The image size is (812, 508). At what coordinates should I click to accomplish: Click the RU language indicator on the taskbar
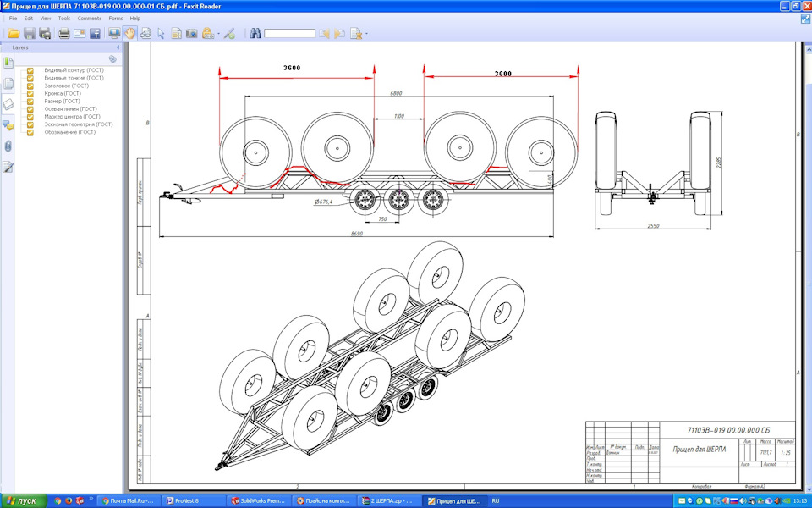496,501
